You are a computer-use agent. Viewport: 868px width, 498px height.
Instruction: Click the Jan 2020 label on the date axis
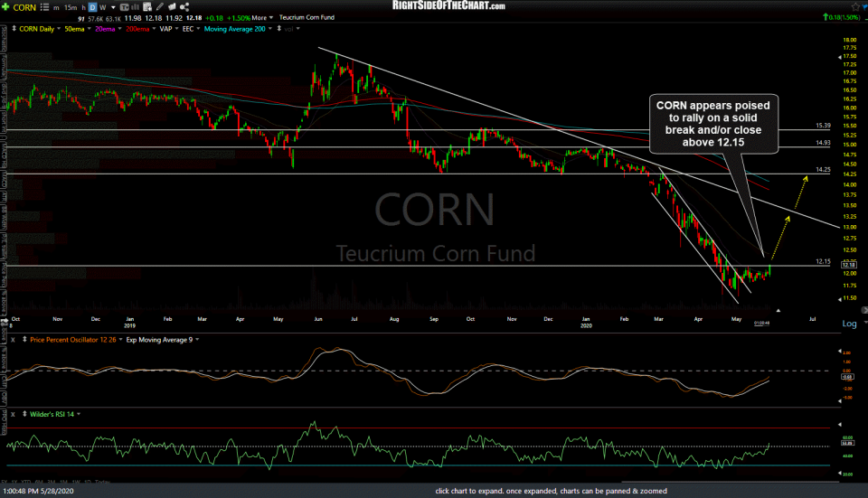tap(586, 322)
